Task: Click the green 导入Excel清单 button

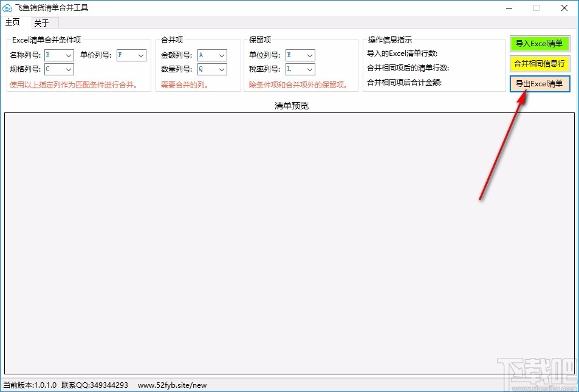Action: pyautogui.click(x=539, y=44)
